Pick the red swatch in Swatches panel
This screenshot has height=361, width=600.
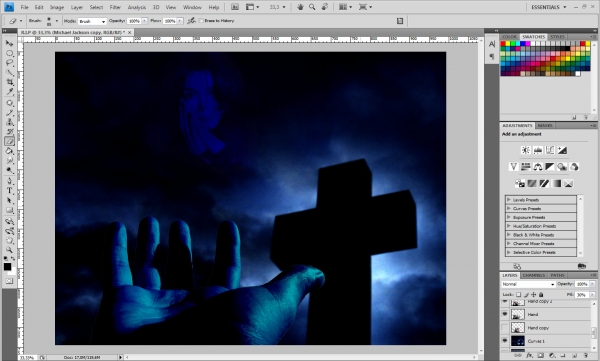(503, 44)
